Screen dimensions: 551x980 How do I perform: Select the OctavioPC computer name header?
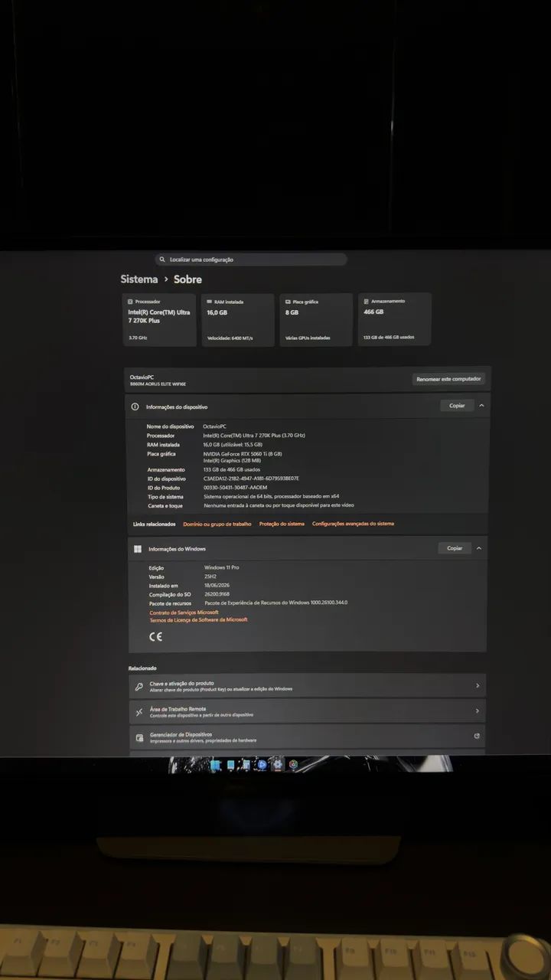coord(142,377)
